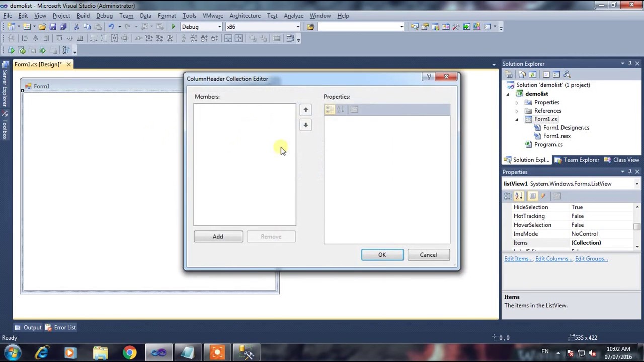
Task: Open Google Chrome from taskbar
Action: point(130,353)
